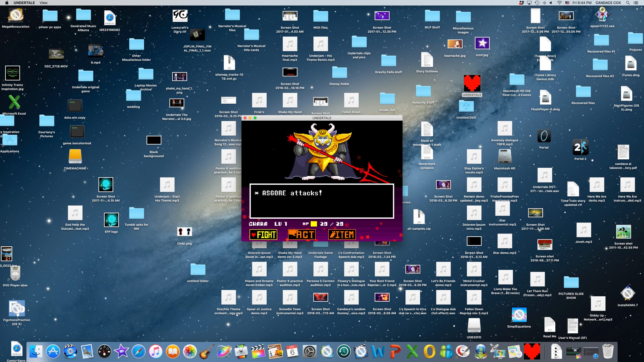Click the ASGORE attacks dialogue box
The width and height of the screenshot is (644, 362).
pos(321,201)
